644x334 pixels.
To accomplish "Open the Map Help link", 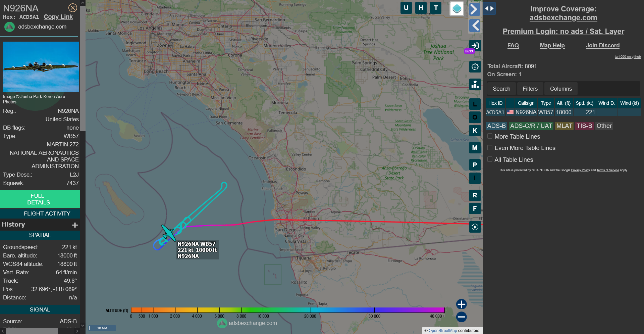I will [552, 46].
